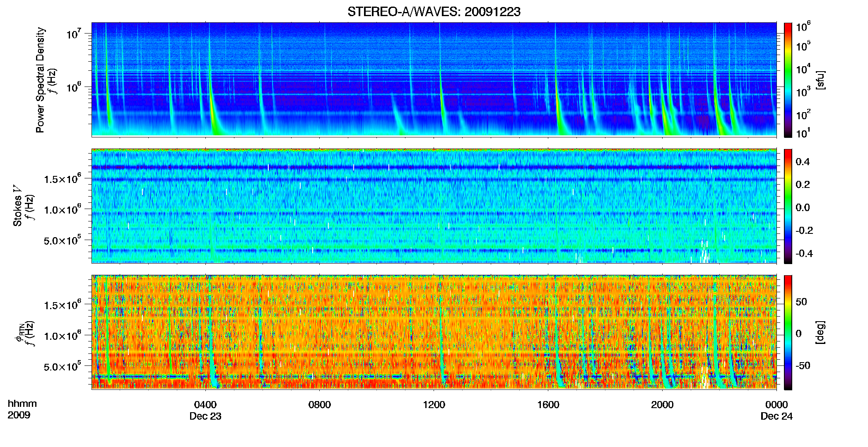The width and height of the screenshot is (868, 447).
Task: Click the top panel 10^7 frequency tick
Action: tap(73, 34)
